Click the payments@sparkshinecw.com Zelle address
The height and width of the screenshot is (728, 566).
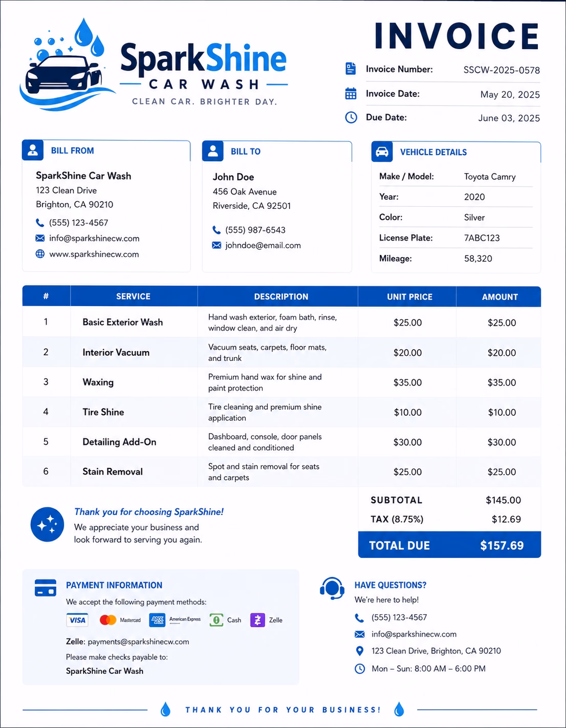coord(138,641)
